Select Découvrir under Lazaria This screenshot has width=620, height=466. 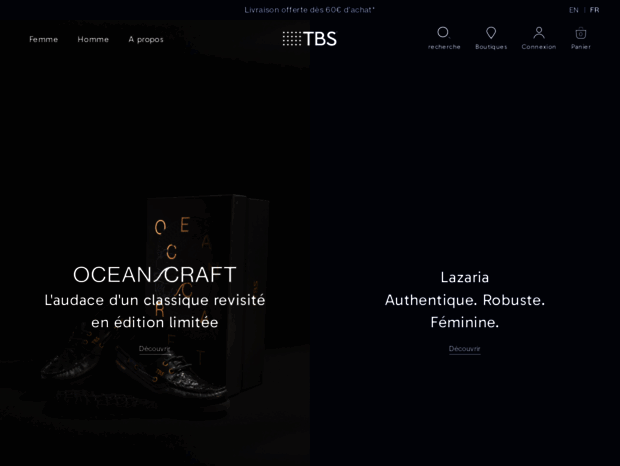pyautogui.click(x=465, y=349)
